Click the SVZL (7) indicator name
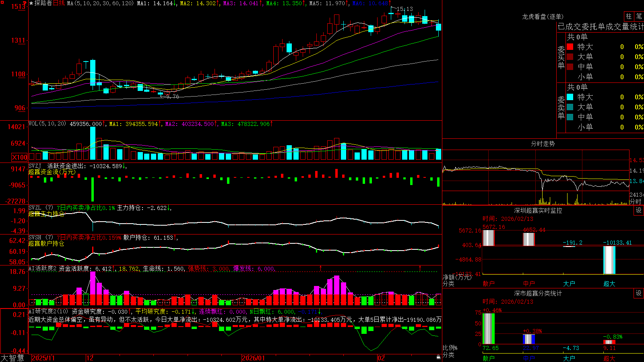This screenshot has width=644, height=362. click(x=41, y=208)
